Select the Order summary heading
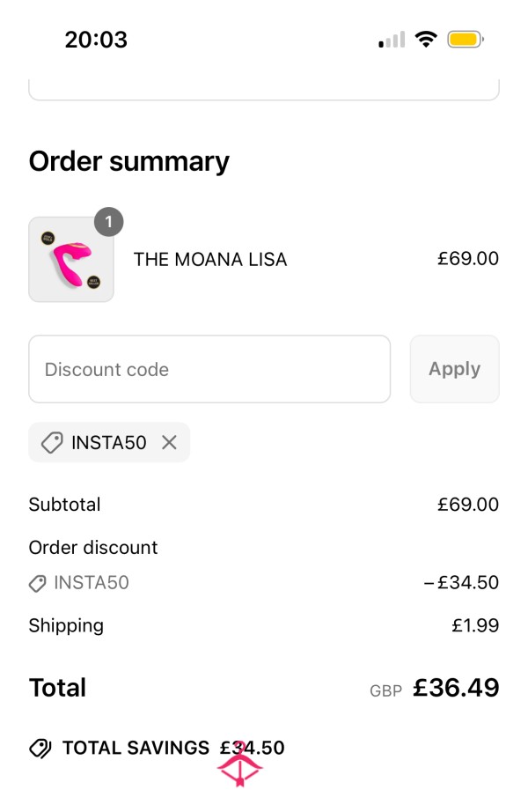The image size is (528, 812). tap(128, 161)
